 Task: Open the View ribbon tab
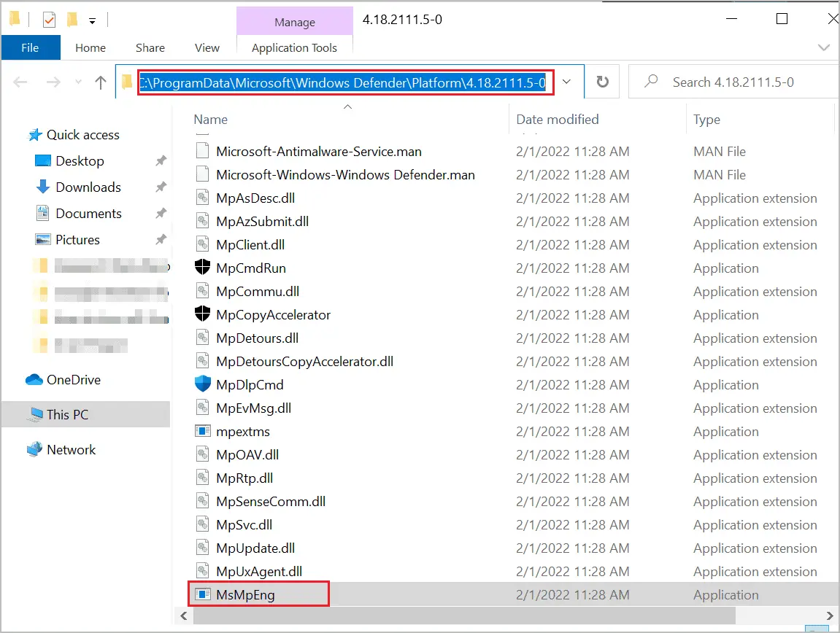pyautogui.click(x=207, y=47)
